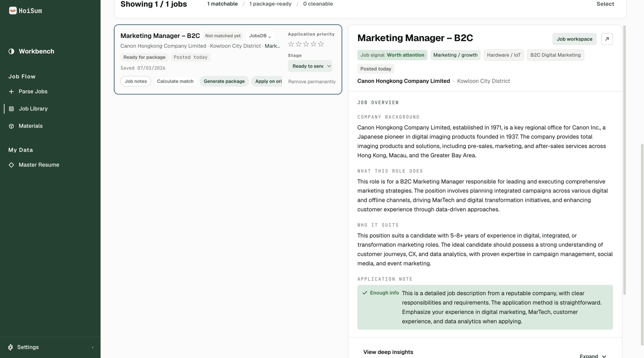The image size is (644, 358).
Task: Click the Showing 1 / 1 jobs heading
Action: pos(154,4)
